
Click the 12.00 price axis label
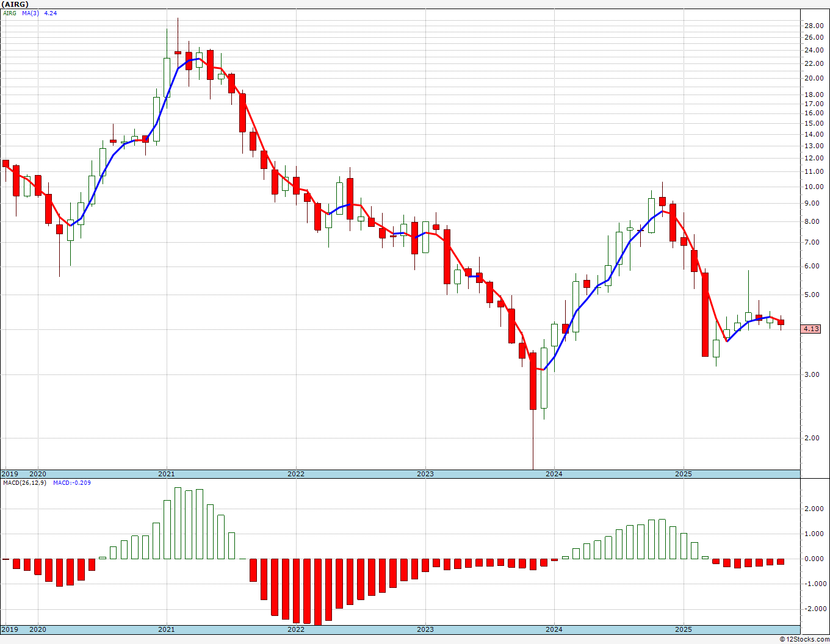coord(814,158)
